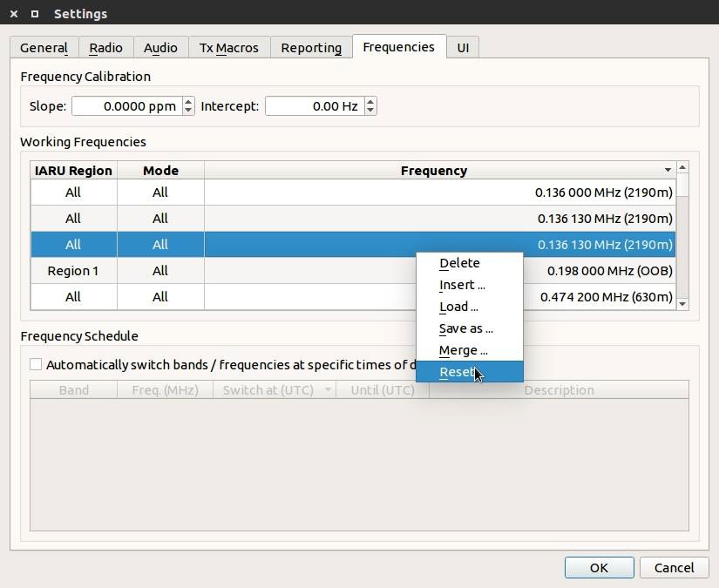Enable automatic band switching checkbox
The width and height of the screenshot is (719, 588).
pos(36,365)
